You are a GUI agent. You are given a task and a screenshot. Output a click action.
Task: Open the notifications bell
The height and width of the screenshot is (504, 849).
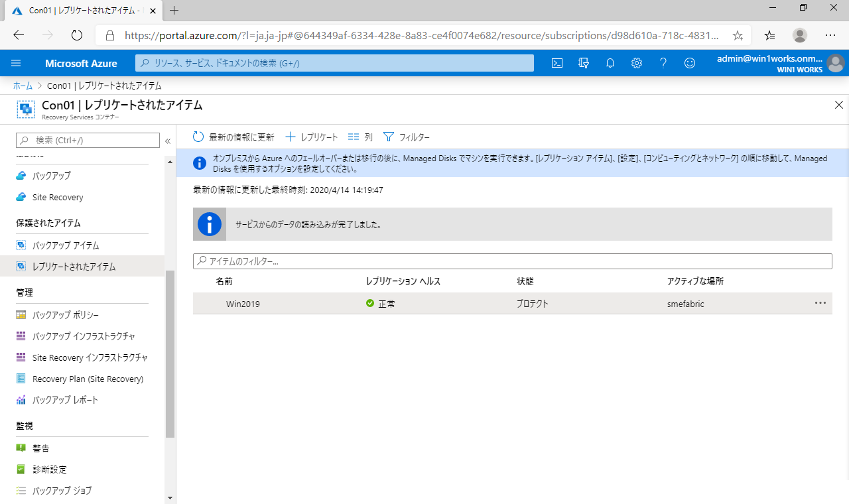610,63
